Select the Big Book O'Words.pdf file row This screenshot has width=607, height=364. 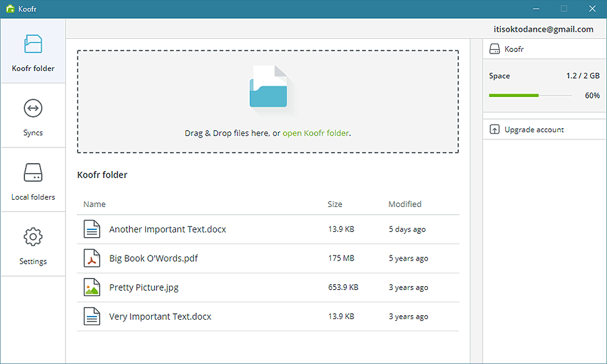268,258
